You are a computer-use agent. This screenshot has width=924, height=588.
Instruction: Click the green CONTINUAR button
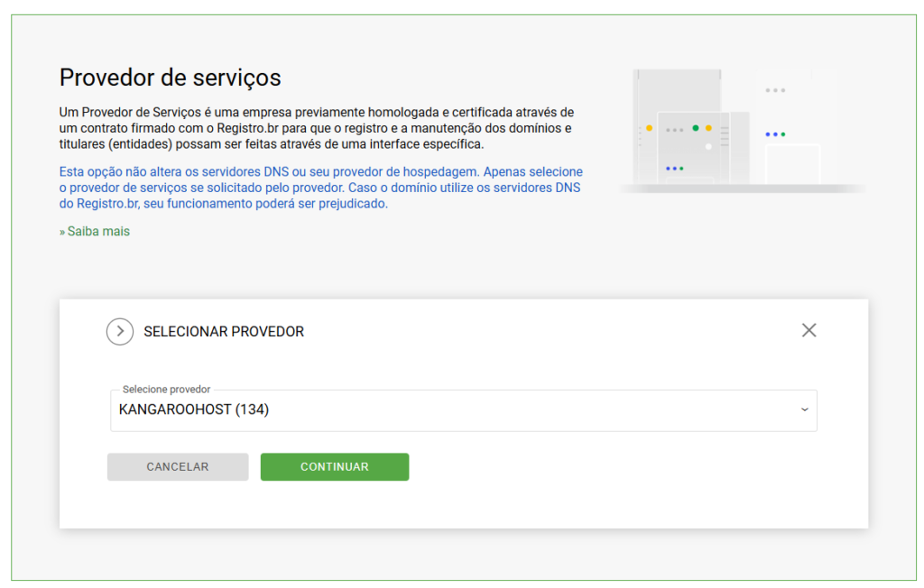[335, 466]
